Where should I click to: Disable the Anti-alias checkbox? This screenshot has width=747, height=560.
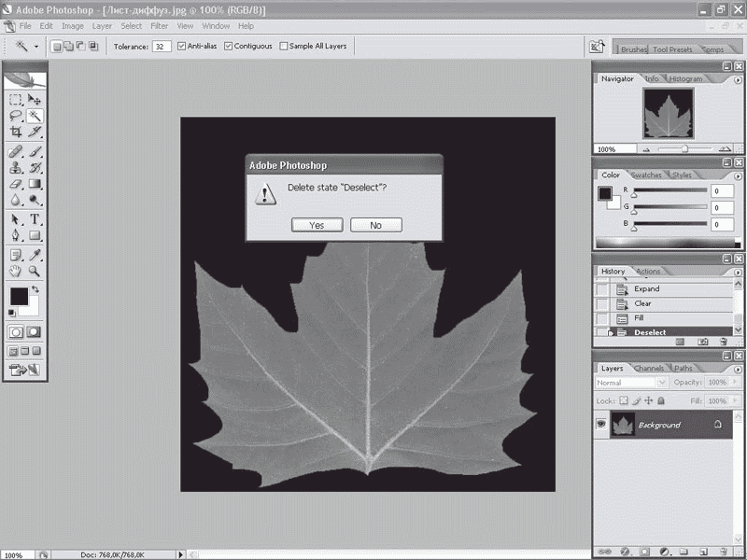click(181, 45)
